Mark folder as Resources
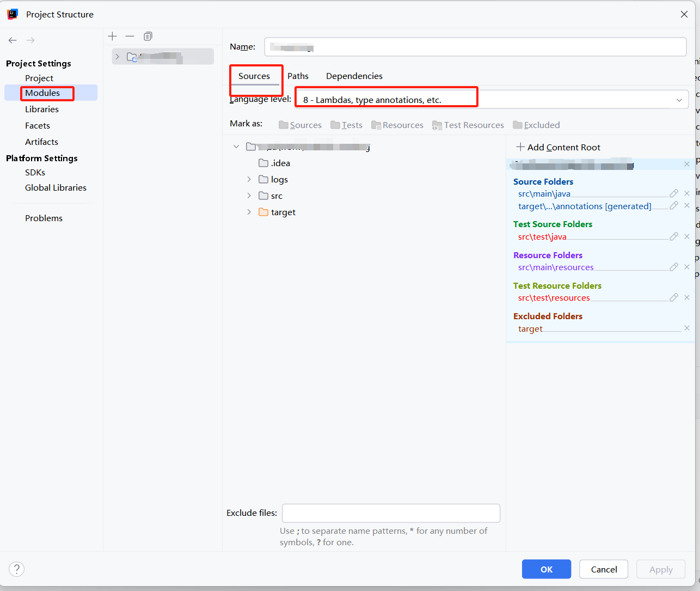The width and height of the screenshot is (700, 591). click(397, 125)
